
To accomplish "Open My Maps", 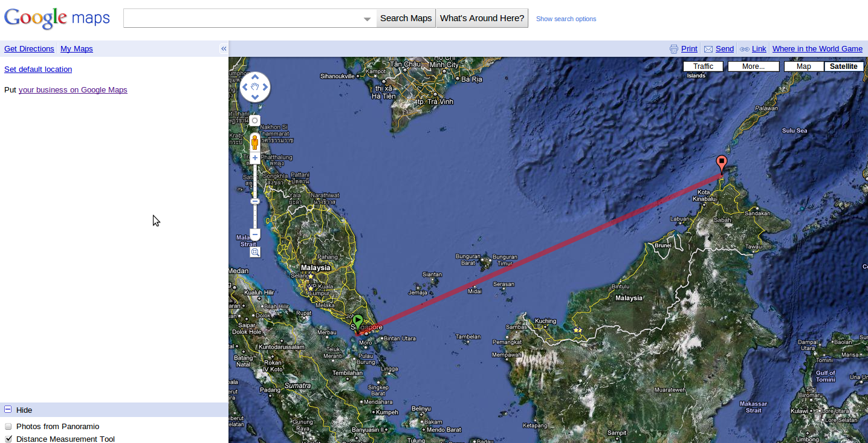I will click(77, 49).
